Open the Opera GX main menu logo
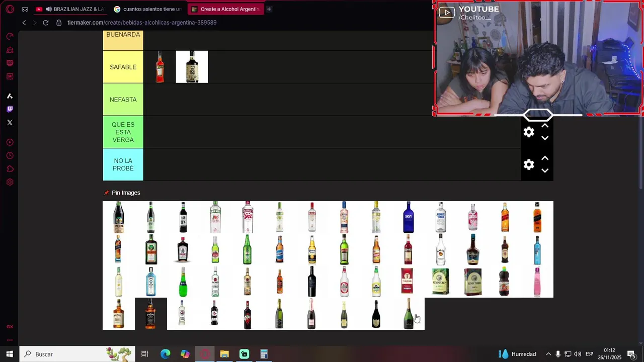The height and width of the screenshot is (362, 644). (x=10, y=9)
